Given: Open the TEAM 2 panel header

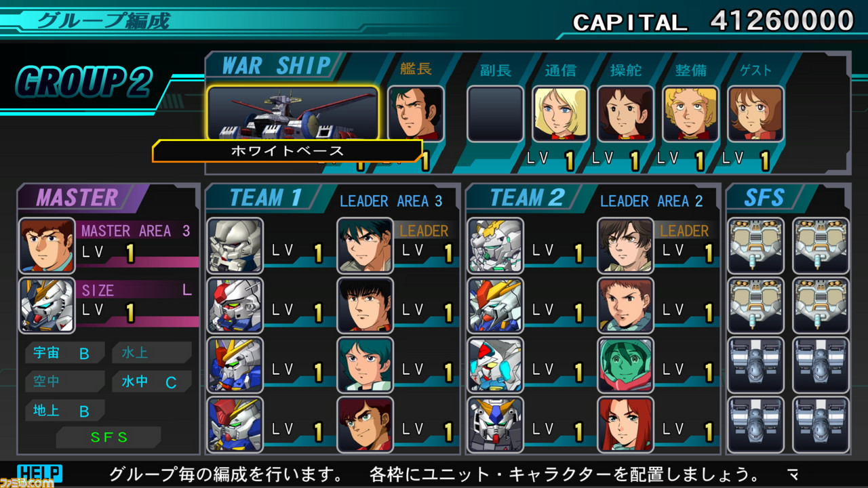Looking at the screenshot, I should [x=528, y=198].
